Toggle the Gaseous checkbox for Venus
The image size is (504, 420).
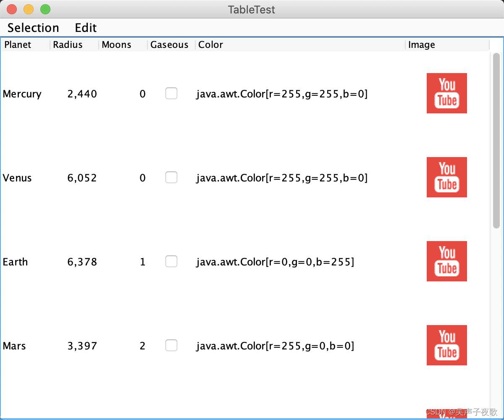coord(171,177)
